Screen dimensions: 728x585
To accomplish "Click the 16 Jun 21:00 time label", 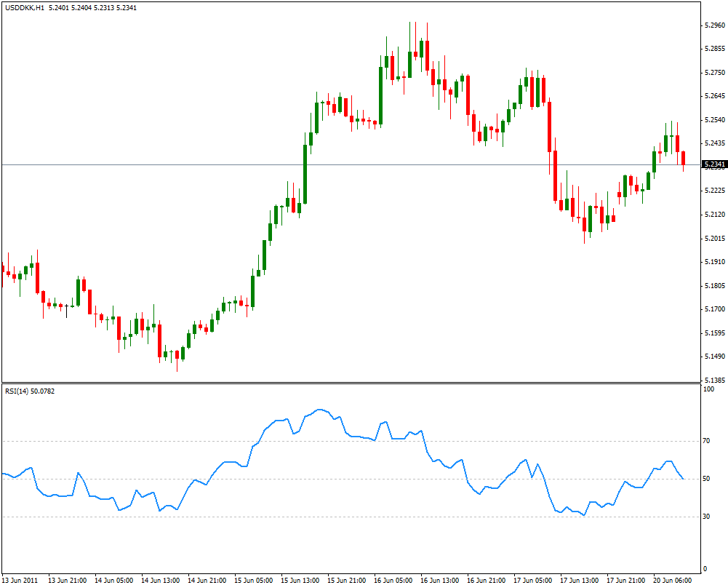I will pos(486,581).
